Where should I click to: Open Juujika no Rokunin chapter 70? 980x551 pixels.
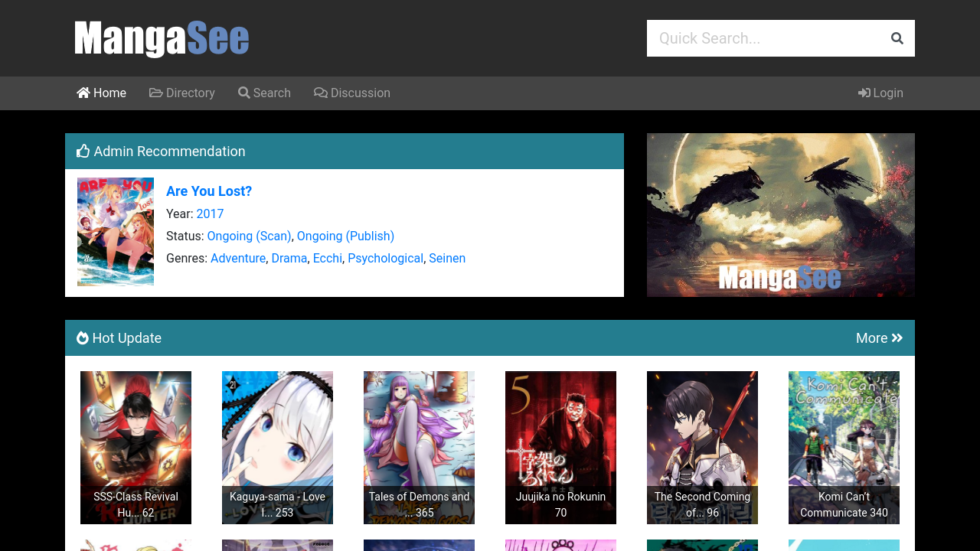560,448
